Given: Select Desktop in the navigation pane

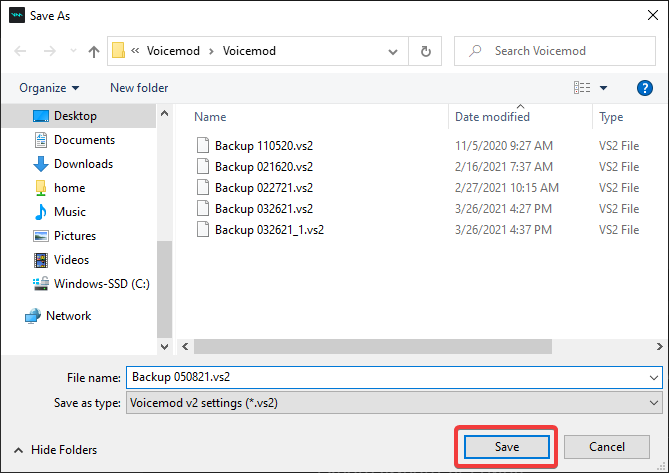Looking at the screenshot, I should pyautogui.click(x=79, y=116).
